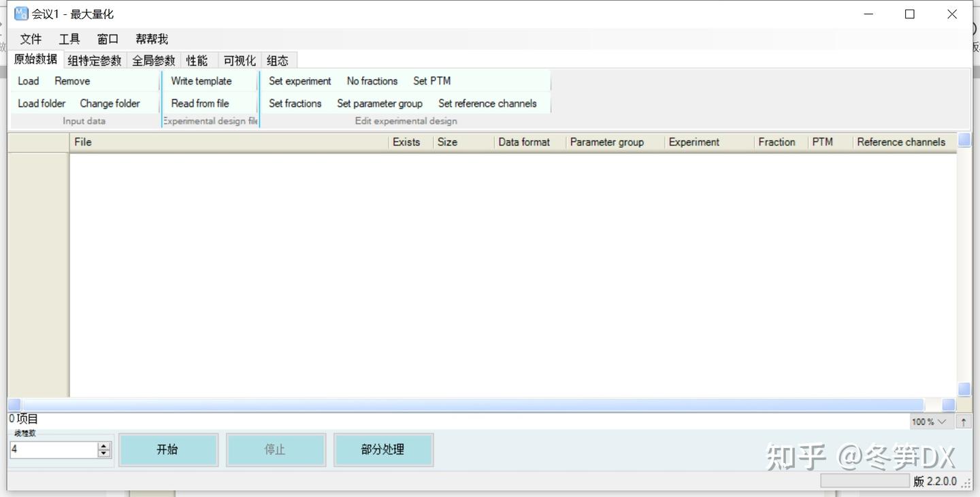Remove selected files with Remove
This screenshot has height=497, width=980.
pyautogui.click(x=71, y=81)
